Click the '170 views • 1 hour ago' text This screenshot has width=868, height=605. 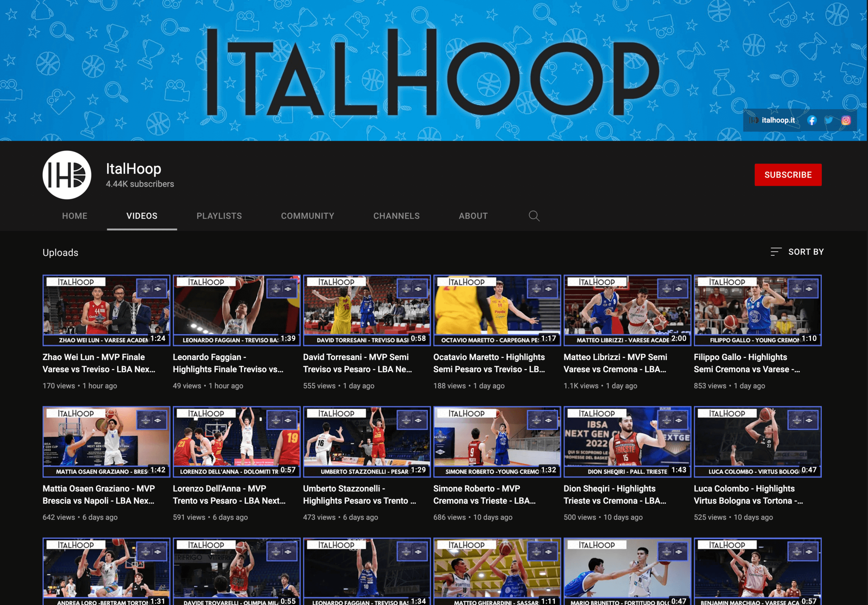(80, 386)
